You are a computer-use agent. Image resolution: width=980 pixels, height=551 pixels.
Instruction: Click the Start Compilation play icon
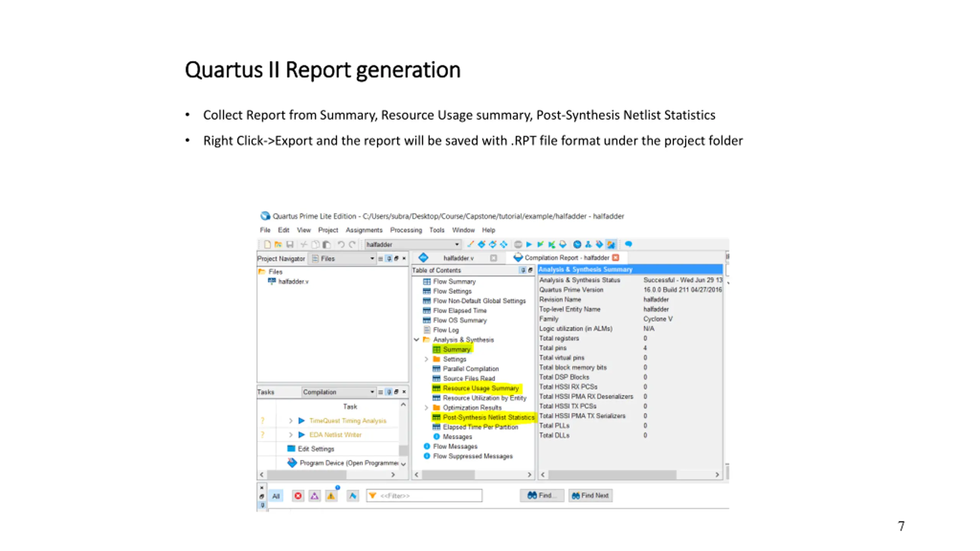[529, 244]
